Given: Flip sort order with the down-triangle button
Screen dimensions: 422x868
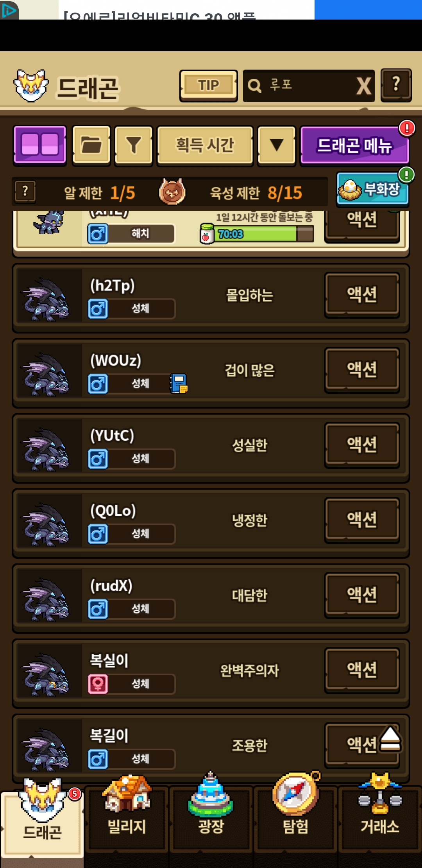Looking at the screenshot, I should pos(277,145).
